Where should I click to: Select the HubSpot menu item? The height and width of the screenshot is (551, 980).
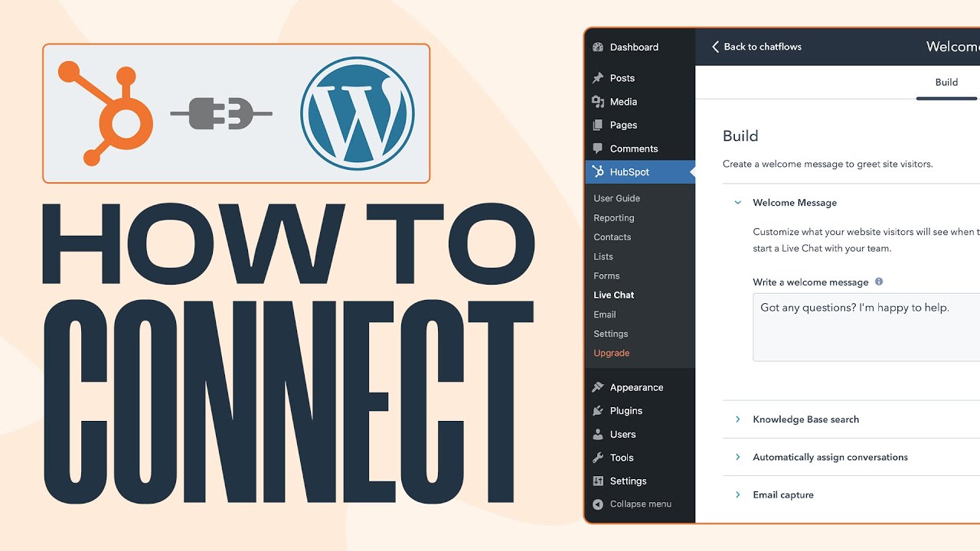[640, 172]
